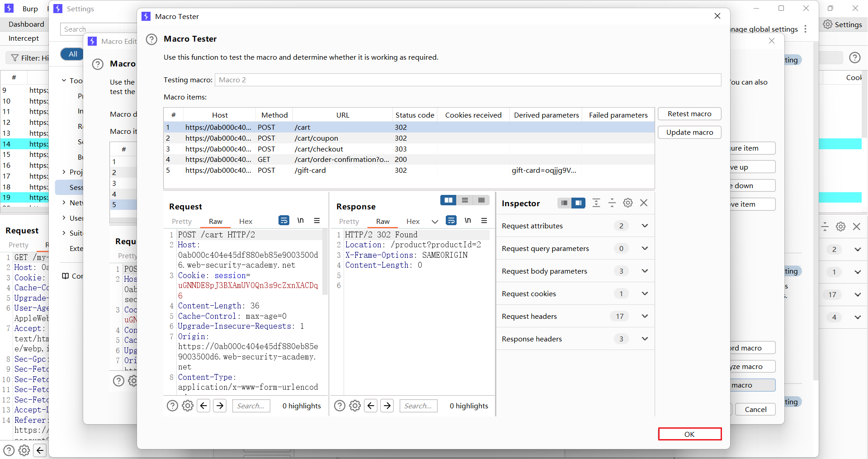Open Response Raw tab
The height and width of the screenshot is (459, 868).
383,221
